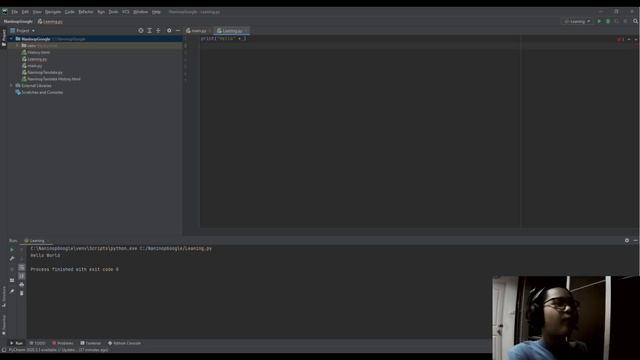This screenshot has width=640, height=360.
Task: Rerun Learning from Run panel play icon
Action: click(x=12, y=250)
